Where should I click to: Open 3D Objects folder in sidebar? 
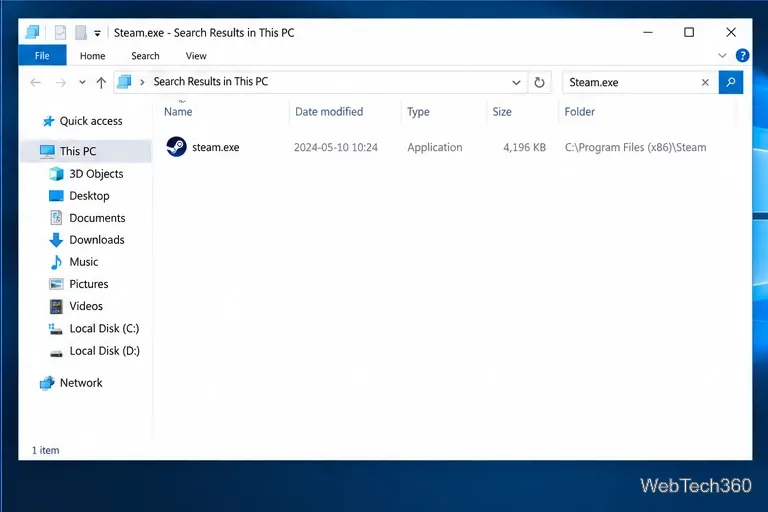pos(96,174)
